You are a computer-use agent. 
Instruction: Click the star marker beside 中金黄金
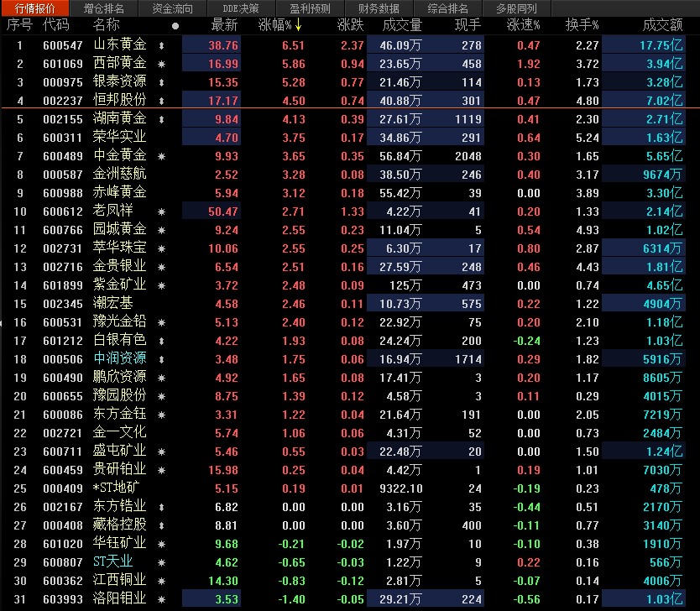pos(162,157)
